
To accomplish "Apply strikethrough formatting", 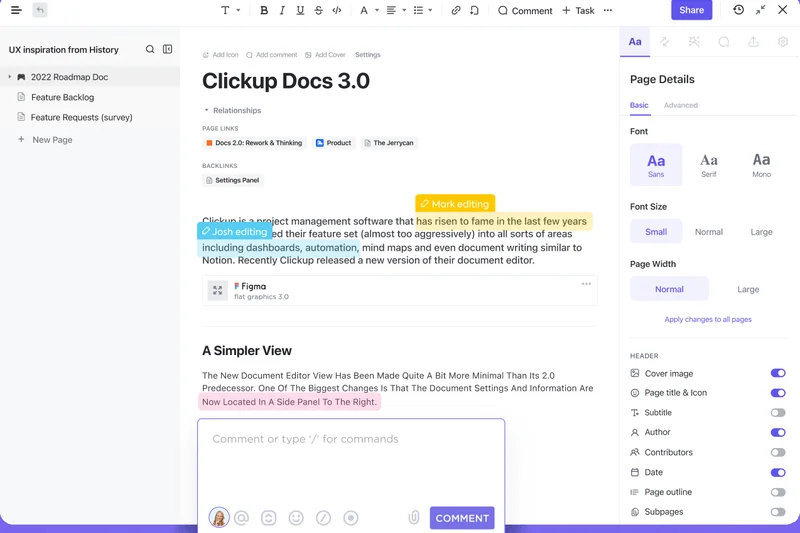I will [318, 10].
